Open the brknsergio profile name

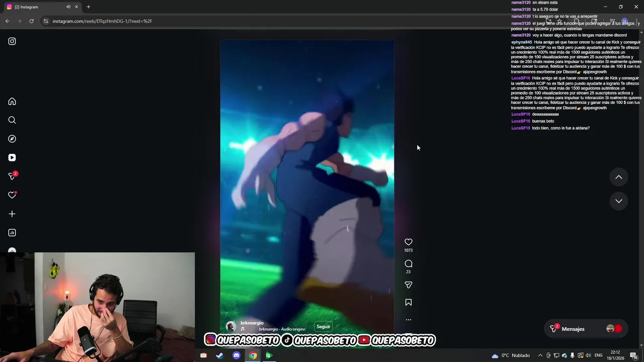click(x=252, y=323)
